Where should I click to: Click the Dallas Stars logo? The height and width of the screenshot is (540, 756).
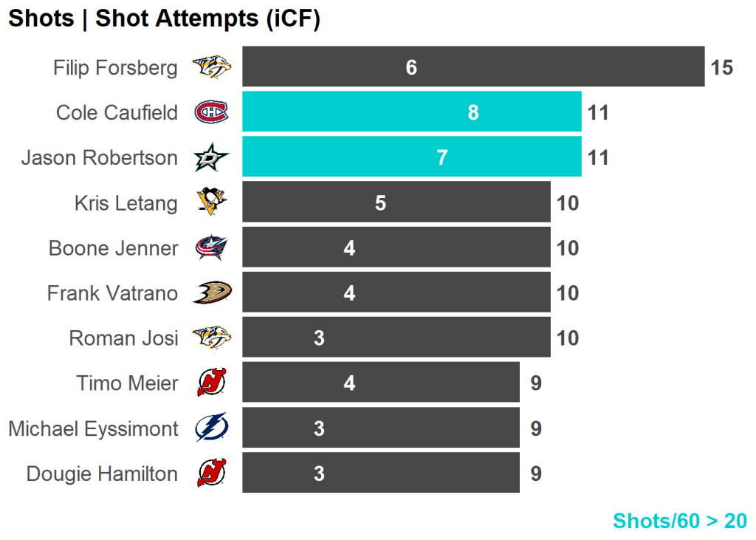(212, 158)
